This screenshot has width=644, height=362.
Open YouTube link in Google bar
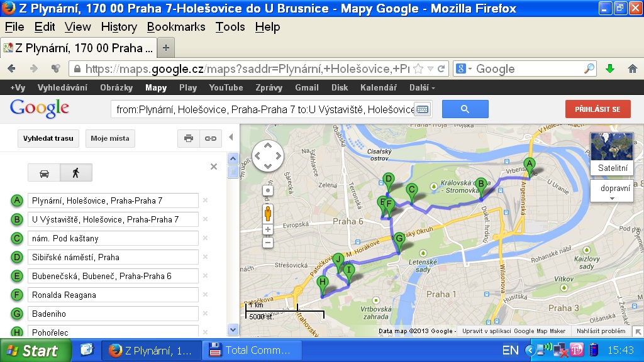pyautogui.click(x=226, y=87)
